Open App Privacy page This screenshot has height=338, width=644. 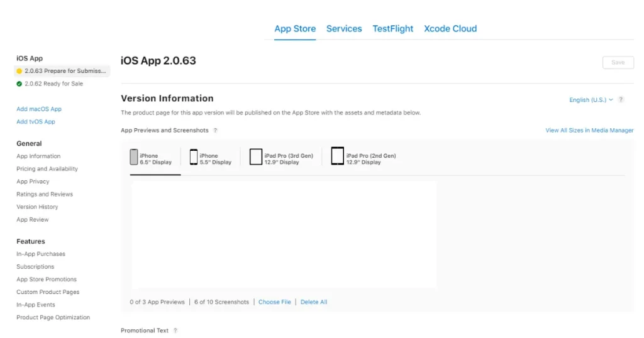pos(33,182)
